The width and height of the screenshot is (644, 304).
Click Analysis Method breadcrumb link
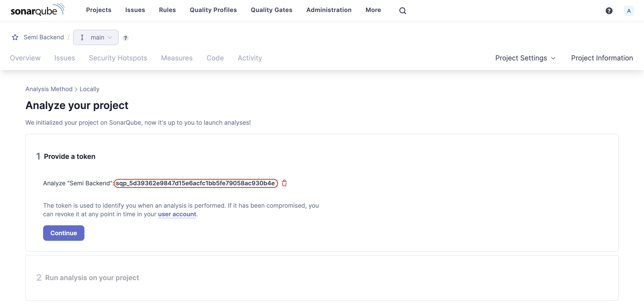pos(49,89)
